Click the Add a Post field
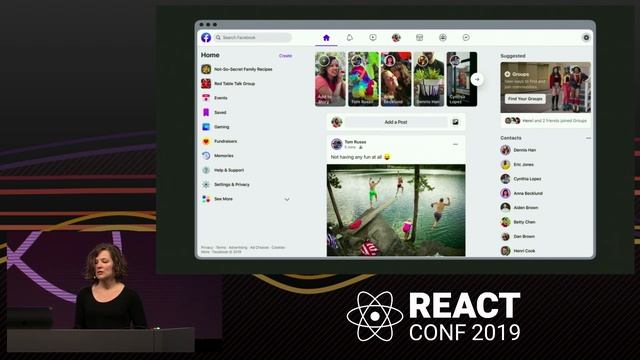This screenshot has height=360, width=640. [x=396, y=122]
